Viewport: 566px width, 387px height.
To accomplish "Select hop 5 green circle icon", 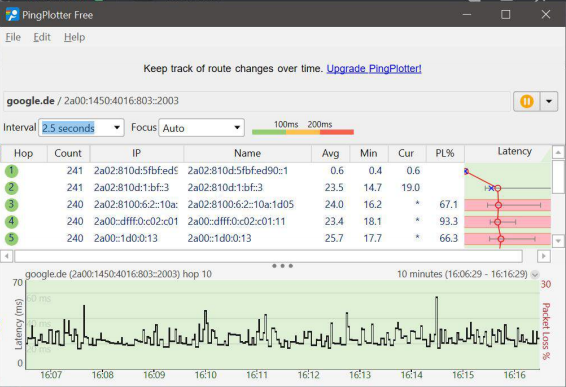I will pyautogui.click(x=11, y=238).
